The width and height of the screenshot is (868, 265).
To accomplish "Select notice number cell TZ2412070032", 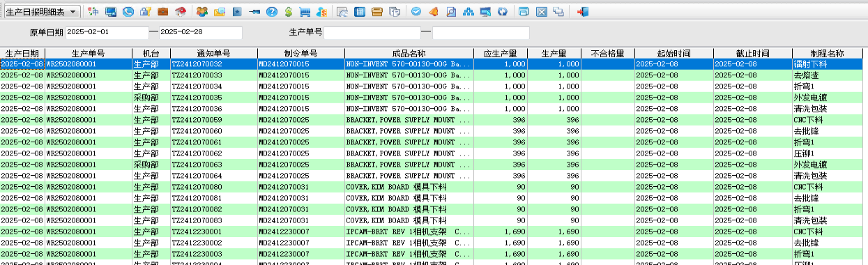I will click(213, 63).
